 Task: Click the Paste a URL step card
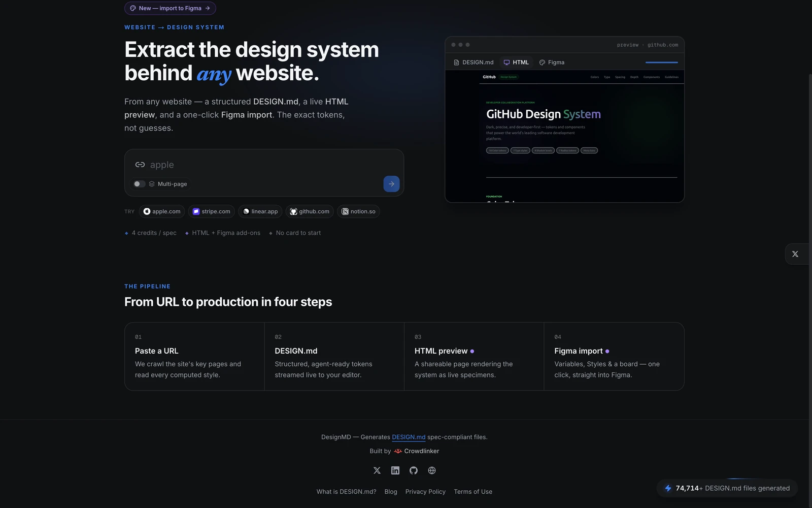pos(194,356)
